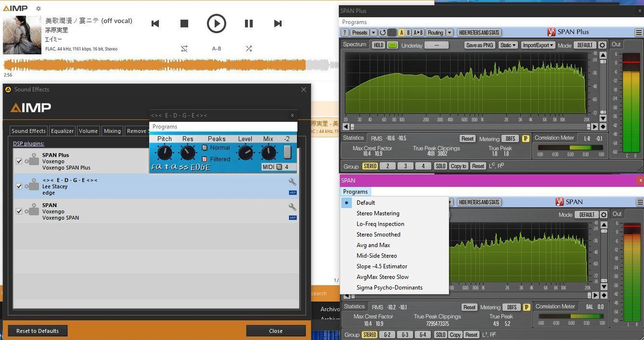Select Filtered peaks mode in Edge
Screen dimensions: 644x340
pos(205,159)
